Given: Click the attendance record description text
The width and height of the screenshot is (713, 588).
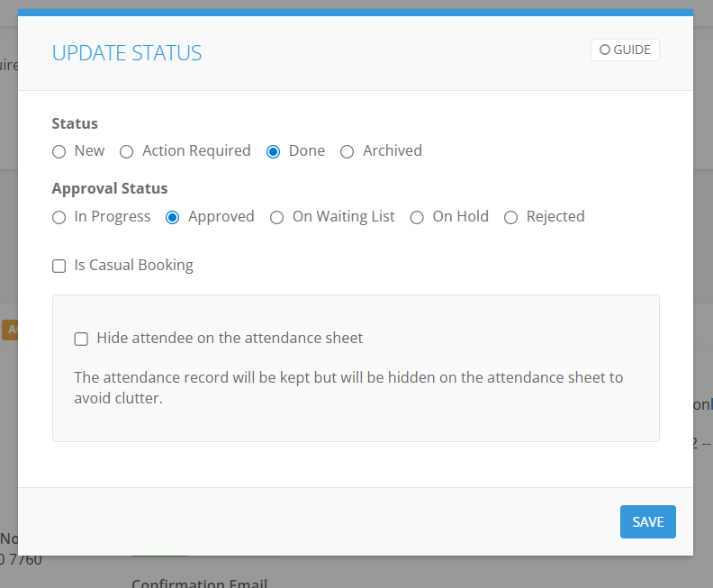Looking at the screenshot, I should pos(348,387).
